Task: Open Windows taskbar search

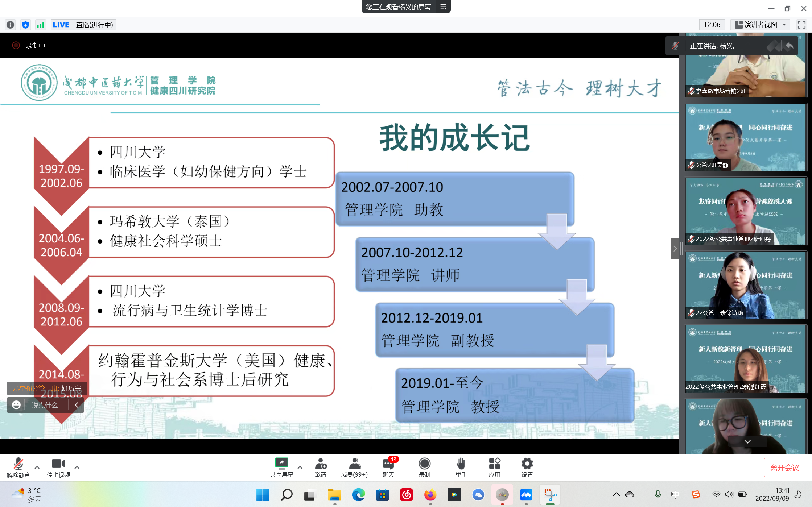Action: [x=287, y=495]
